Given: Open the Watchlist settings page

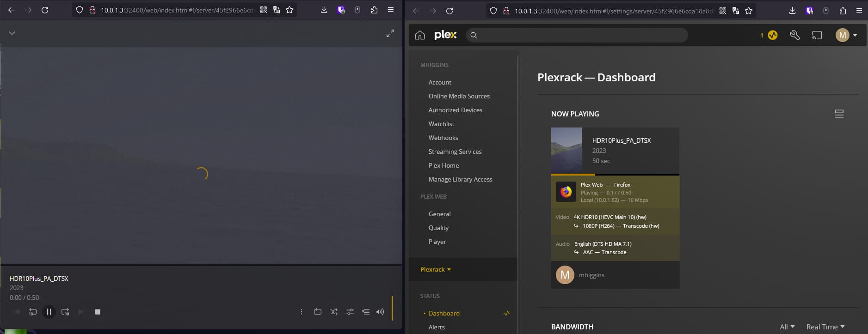Looking at the screenshot, I should [x=442, y=124].
